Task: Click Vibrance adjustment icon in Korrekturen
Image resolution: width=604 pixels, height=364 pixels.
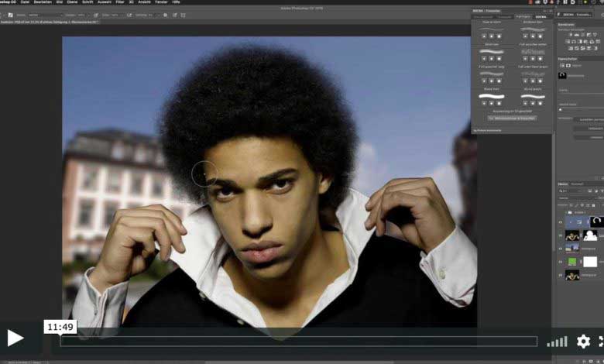Action: point(595,35)
